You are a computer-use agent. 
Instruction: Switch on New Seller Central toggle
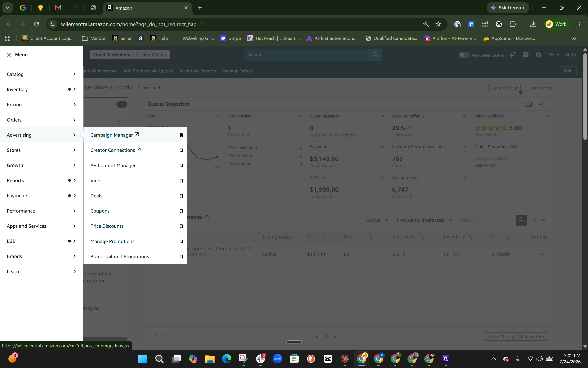click(x=464, y=55)
